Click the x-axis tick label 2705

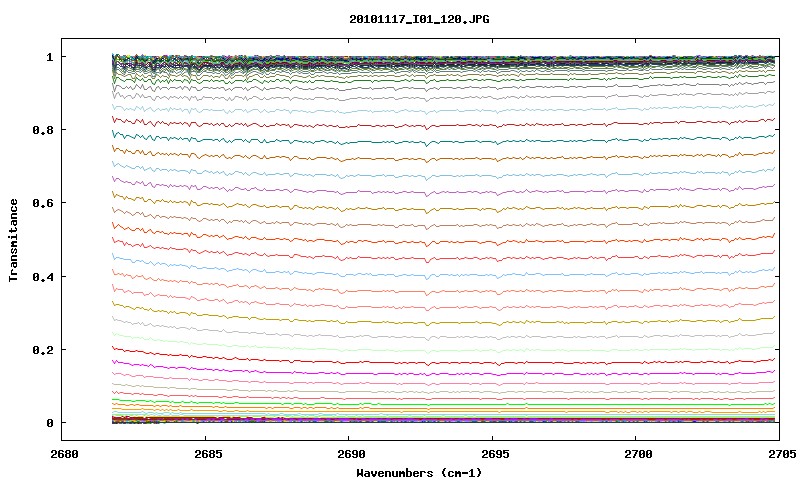[x=782, y=454]
